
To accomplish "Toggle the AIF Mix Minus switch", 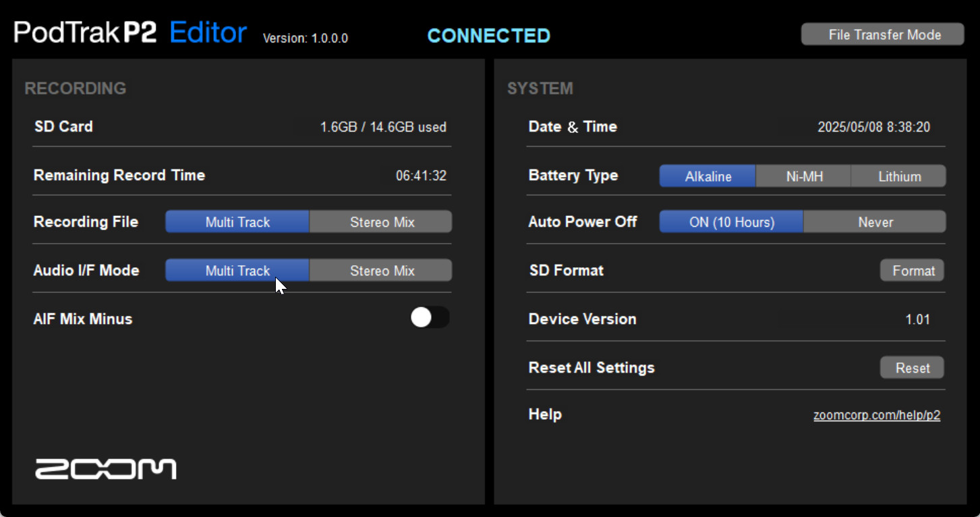I will coord(430,318).
